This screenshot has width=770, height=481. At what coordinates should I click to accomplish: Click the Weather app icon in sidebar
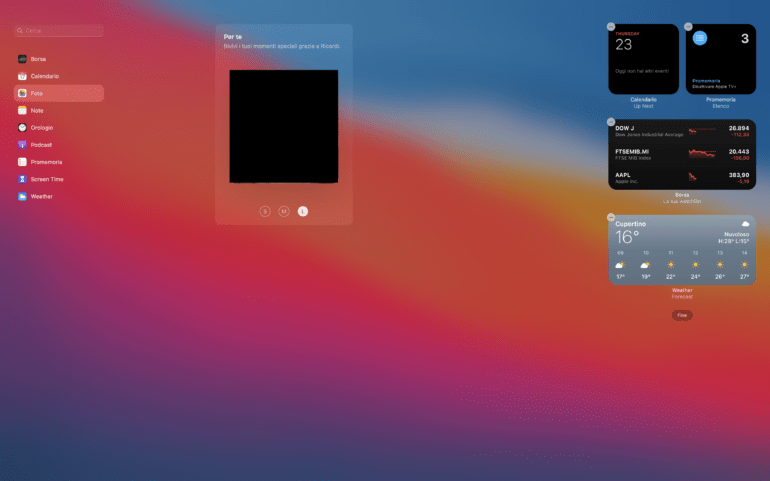click(22, 197)
